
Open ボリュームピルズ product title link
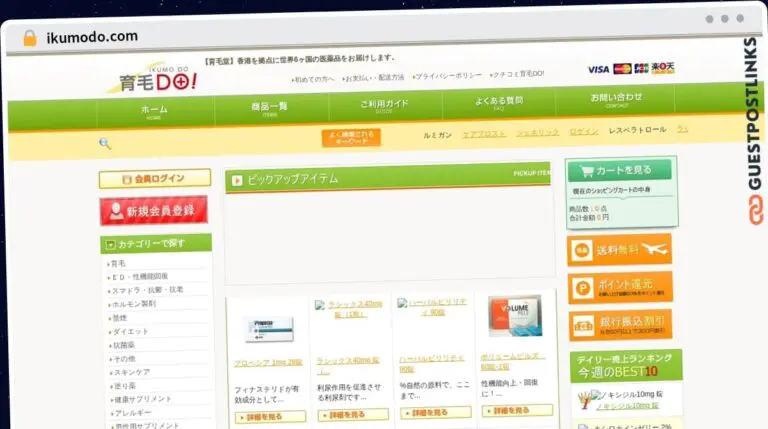pos(513,361)
